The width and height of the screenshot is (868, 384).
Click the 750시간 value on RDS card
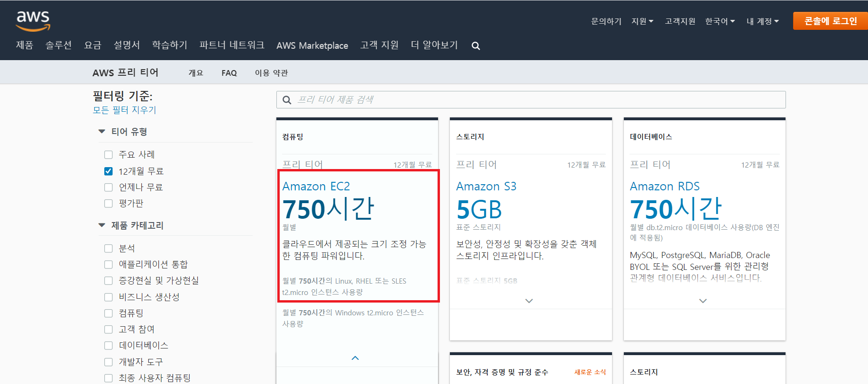click(x=676, y=209)
